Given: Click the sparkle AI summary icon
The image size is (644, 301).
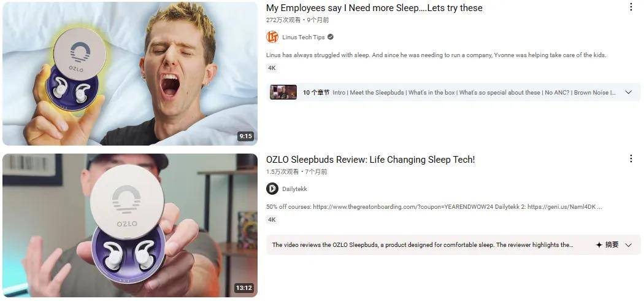Looking at the screenshot, I should (x=599, y=244).
